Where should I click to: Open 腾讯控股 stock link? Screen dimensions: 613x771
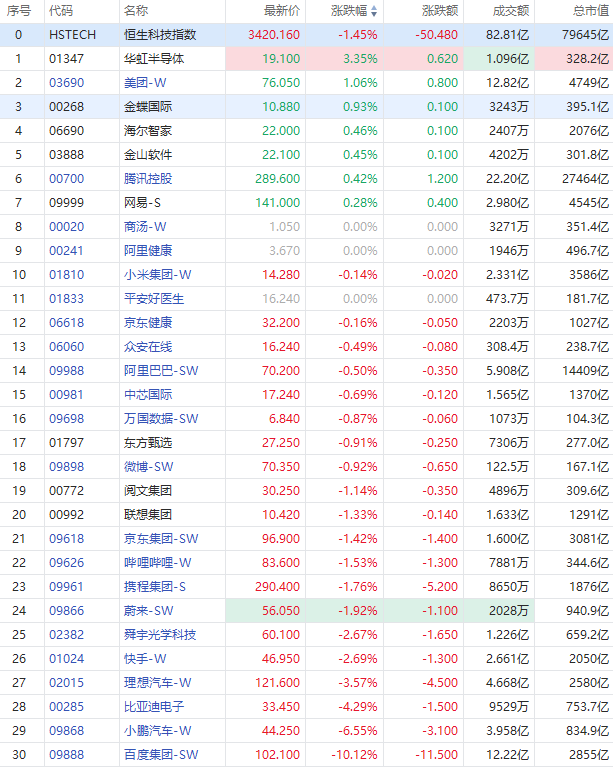148,178
